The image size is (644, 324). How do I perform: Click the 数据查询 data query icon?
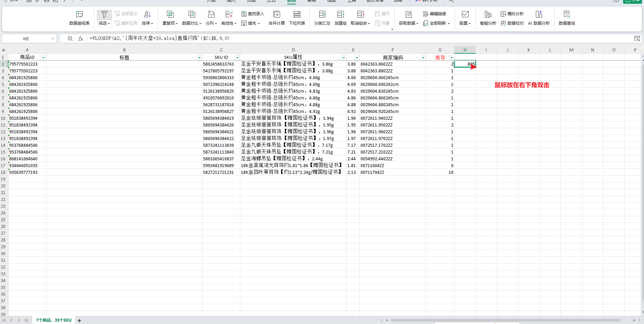[x=567, y=18]
